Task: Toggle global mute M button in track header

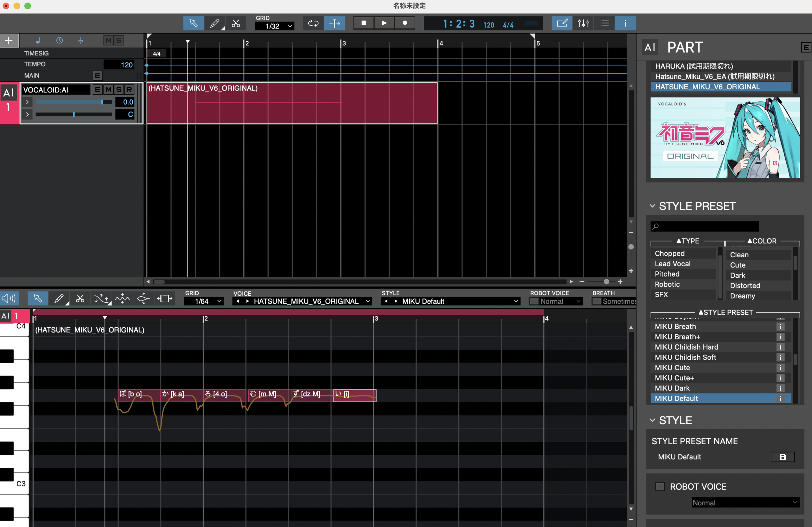Action: 108,41
